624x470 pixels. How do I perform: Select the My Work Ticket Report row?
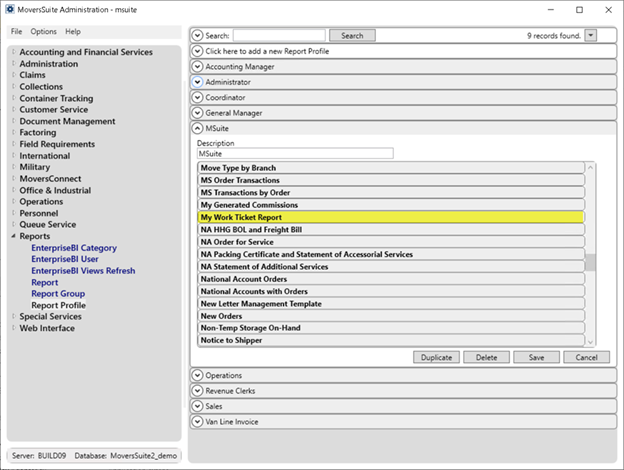pyautogui.click(x=390, y=217)
